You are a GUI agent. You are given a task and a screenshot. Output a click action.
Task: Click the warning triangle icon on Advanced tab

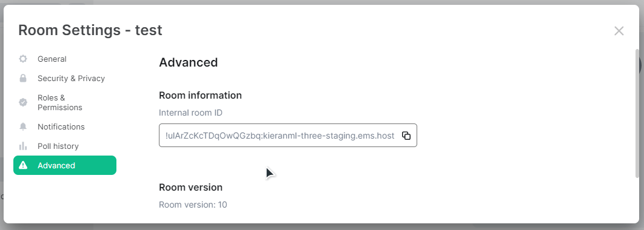(23, 165)
